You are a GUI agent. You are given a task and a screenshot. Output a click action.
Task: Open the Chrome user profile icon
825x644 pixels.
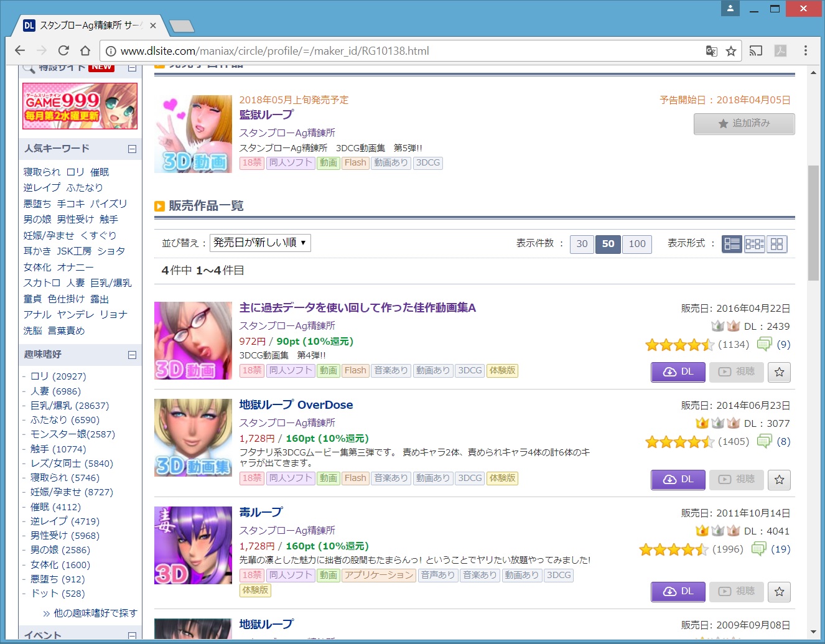click(x=730, y=9)
